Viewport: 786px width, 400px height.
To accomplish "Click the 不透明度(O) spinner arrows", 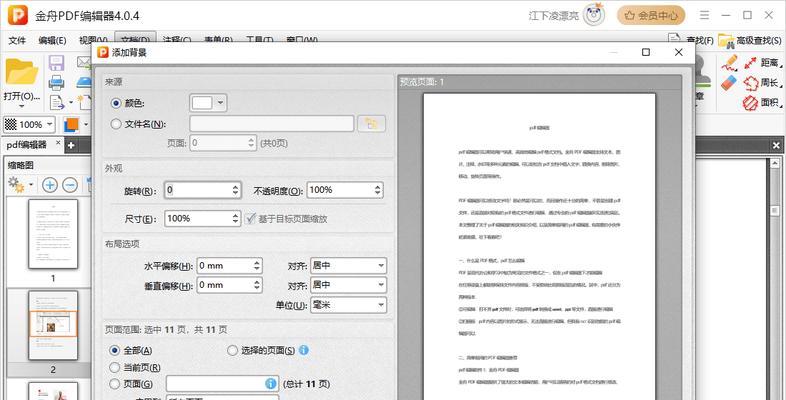I will (x=377, y=190).
